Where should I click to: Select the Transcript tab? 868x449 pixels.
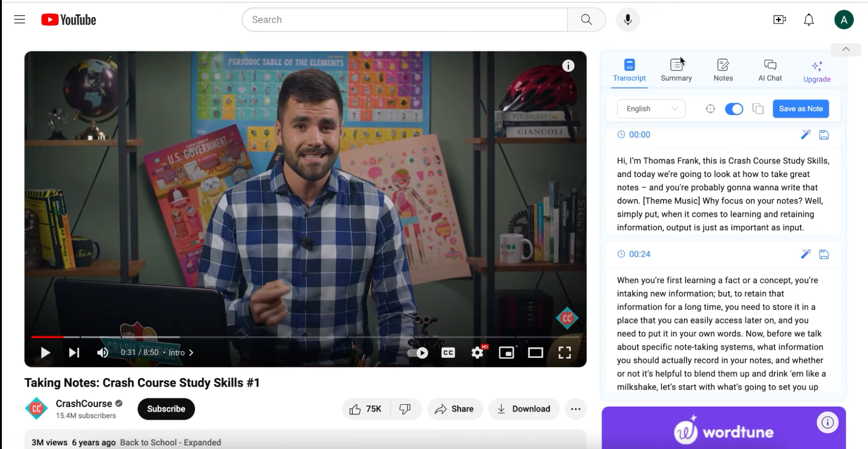point(629,71)
